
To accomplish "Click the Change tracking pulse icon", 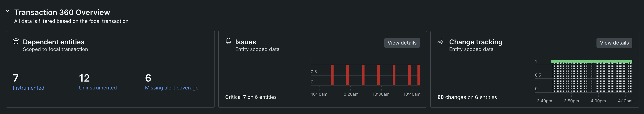I will [x=441, y=41].
